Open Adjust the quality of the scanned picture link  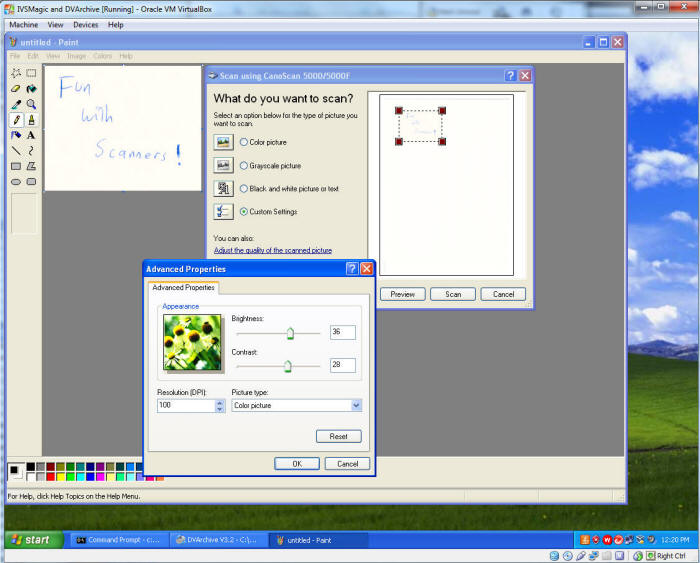coord(273,250)
